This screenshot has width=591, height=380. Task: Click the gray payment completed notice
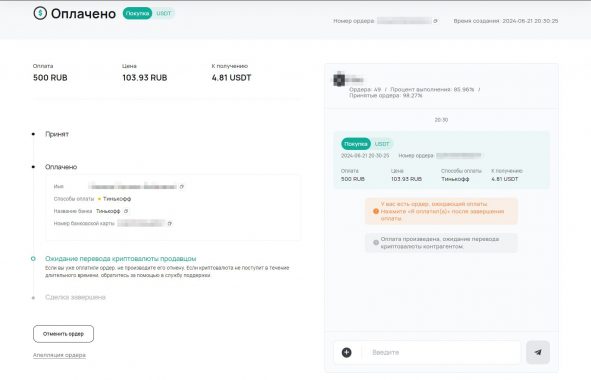click(x=441, y=243)
